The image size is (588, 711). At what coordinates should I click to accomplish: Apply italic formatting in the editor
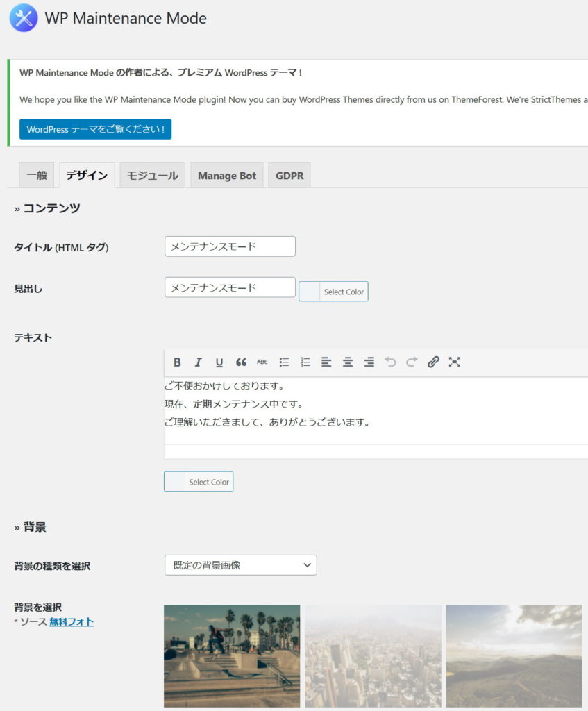(199, 362)
